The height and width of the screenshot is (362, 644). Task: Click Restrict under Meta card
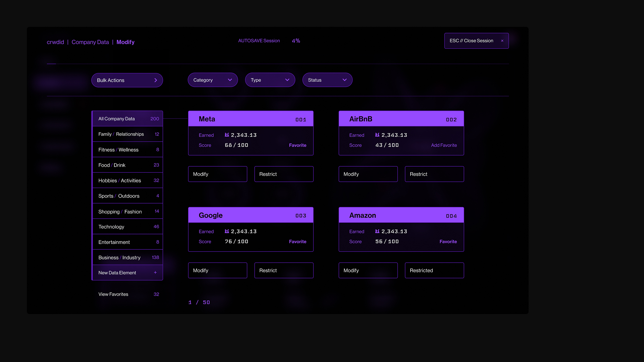[x=284, y=174]
